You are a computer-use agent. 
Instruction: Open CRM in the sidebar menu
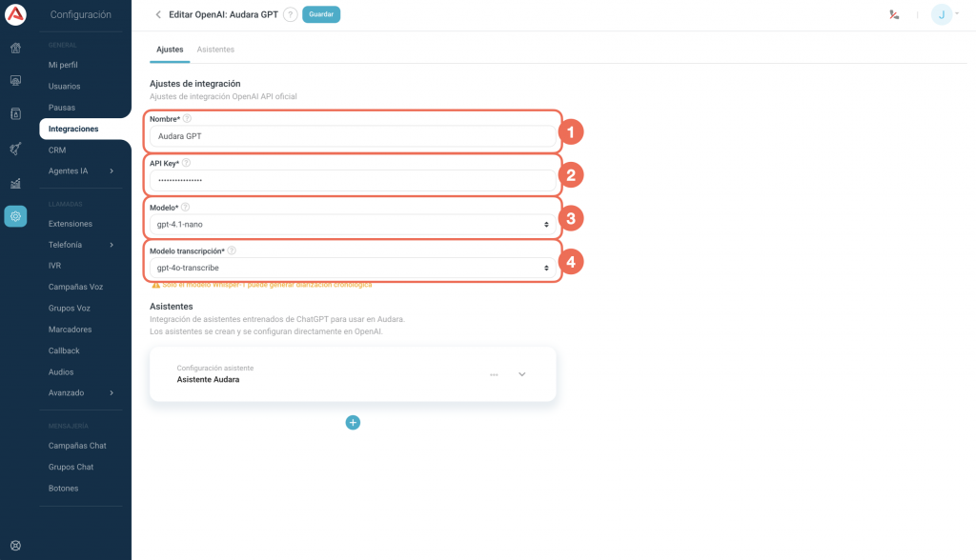(x=57, y=150)
